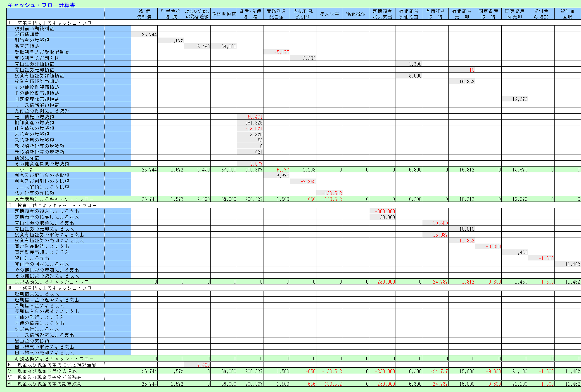Click row label Ⅶ．現金及び現金同等物期末残高

pos(45,384)
